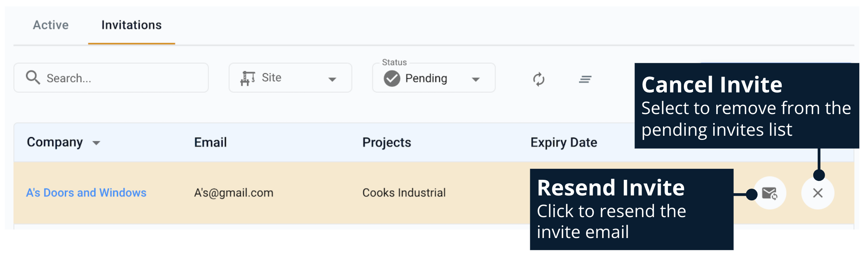Click the refresh arrows icon
The width and height of the screenshot is (868, 254).
539,79
